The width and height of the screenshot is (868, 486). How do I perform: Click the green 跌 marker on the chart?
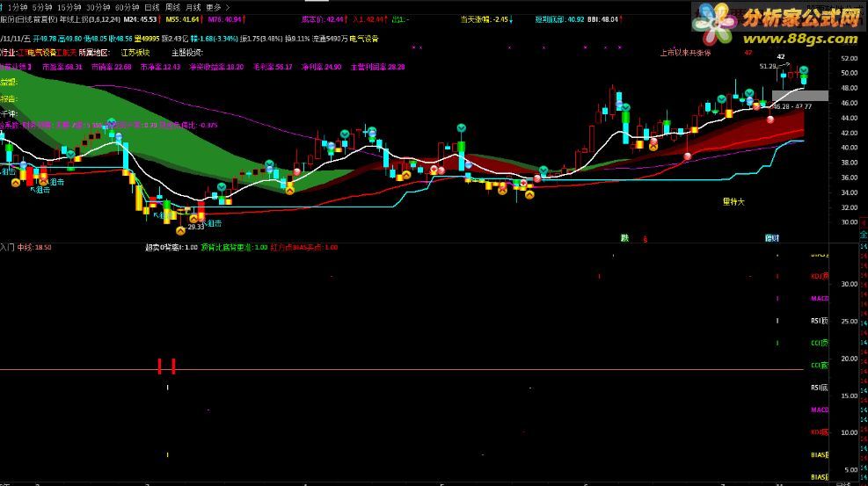(624, 238)
